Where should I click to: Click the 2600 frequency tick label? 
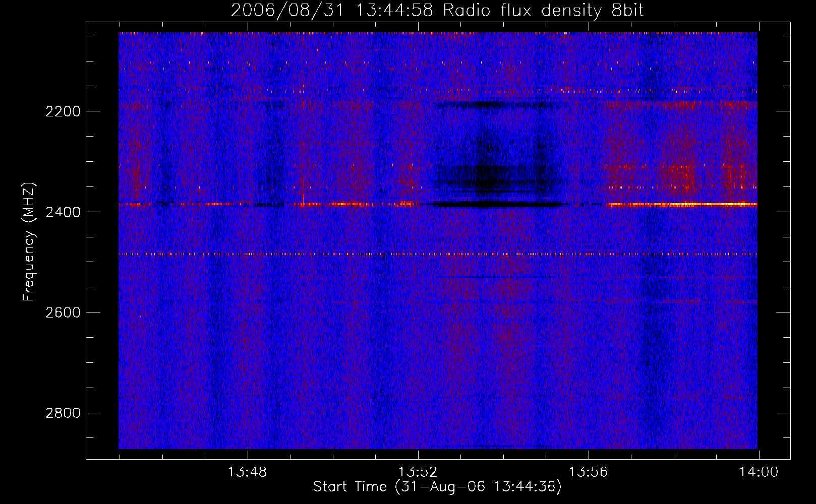point(63,312)
